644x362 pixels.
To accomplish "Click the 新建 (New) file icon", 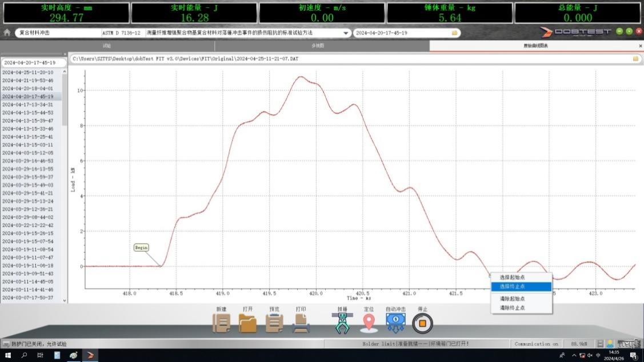I will click(221, 323).
